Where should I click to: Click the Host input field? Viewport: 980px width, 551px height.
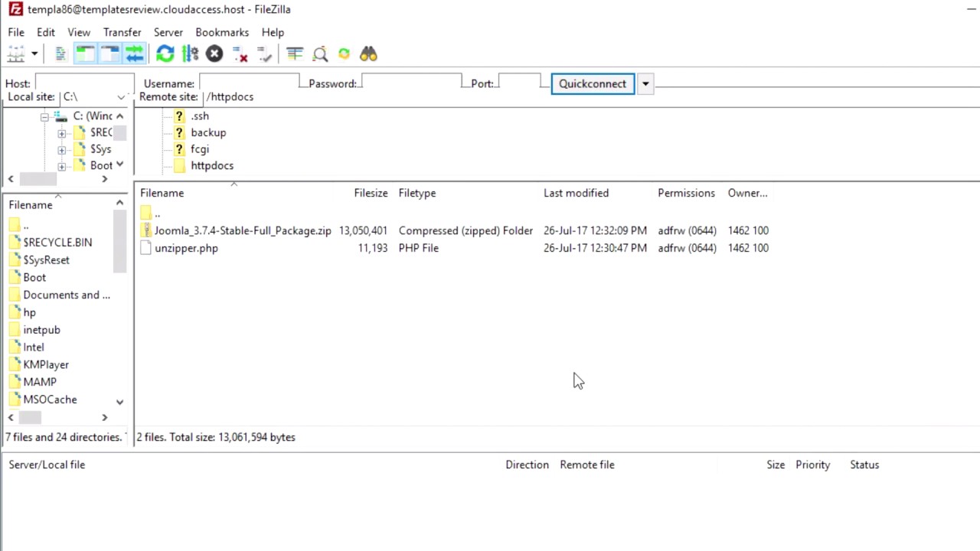(x=84, y=83)
